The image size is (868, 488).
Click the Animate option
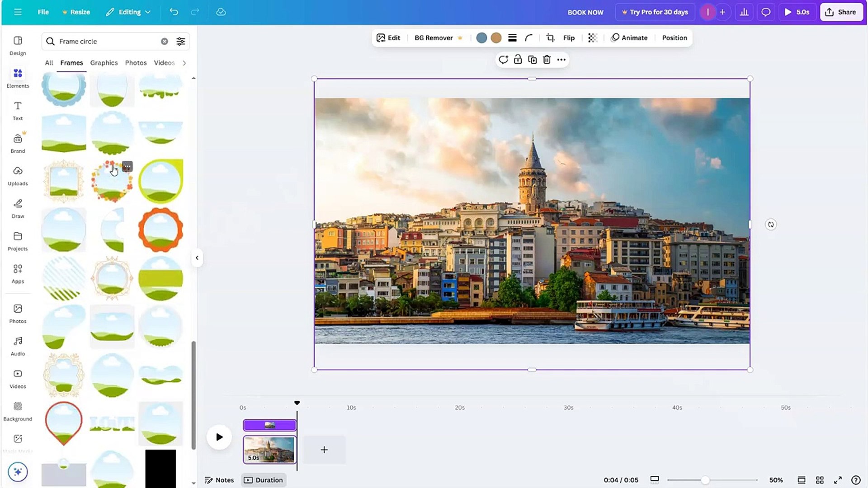pos(629,38)
